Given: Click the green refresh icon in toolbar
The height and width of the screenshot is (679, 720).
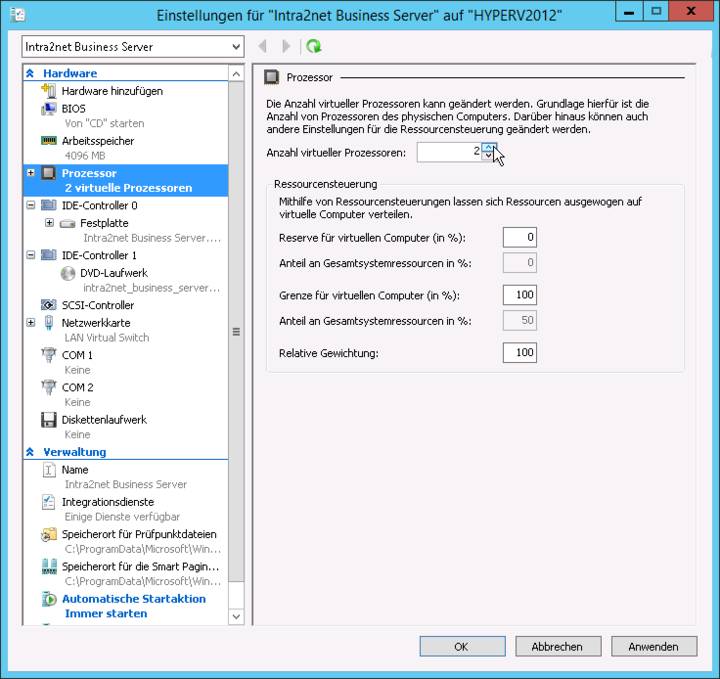Looking at the screenshot, I should click(x=314, y=46).
